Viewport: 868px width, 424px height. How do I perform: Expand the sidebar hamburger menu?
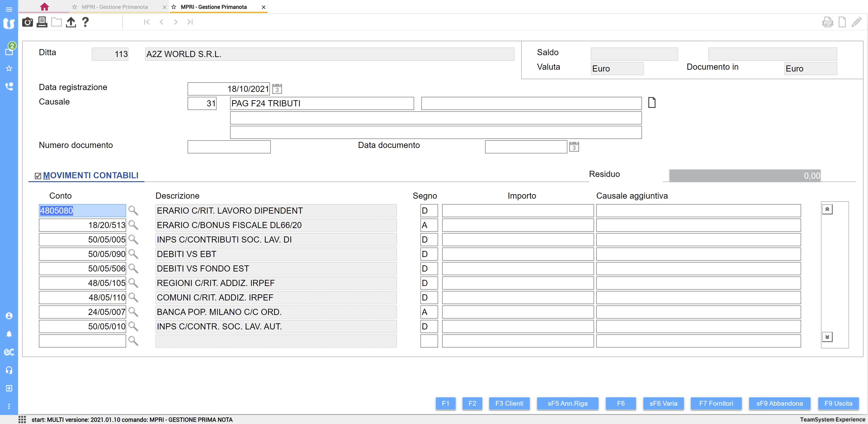click(x=9, y=10)
